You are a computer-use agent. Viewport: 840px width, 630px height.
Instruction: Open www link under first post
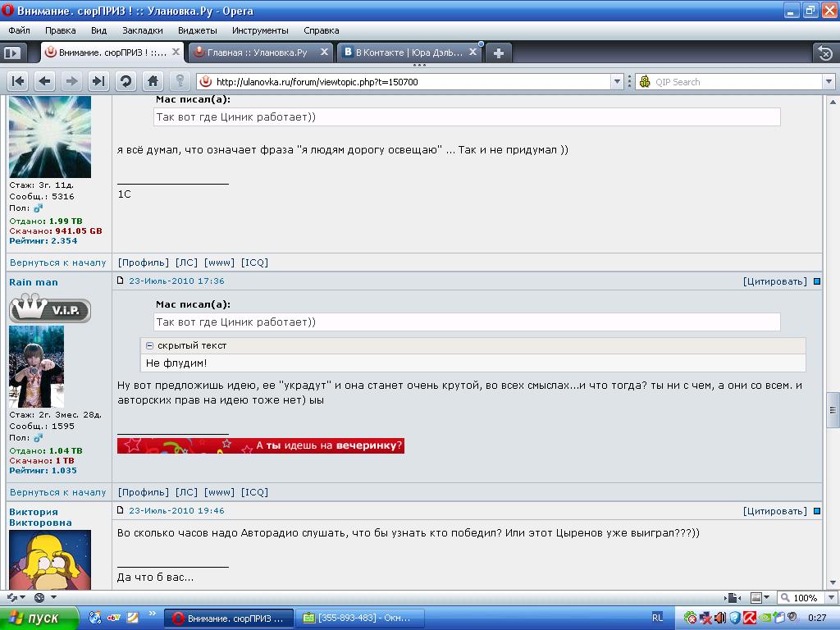[x=219, y=262]
